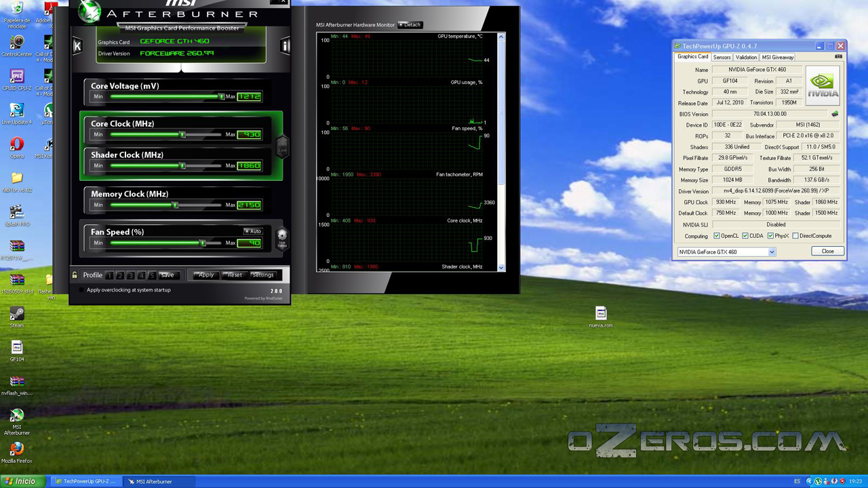Select Afterburner profile slot 4
The image size is (868, 488).
point(142,275)
